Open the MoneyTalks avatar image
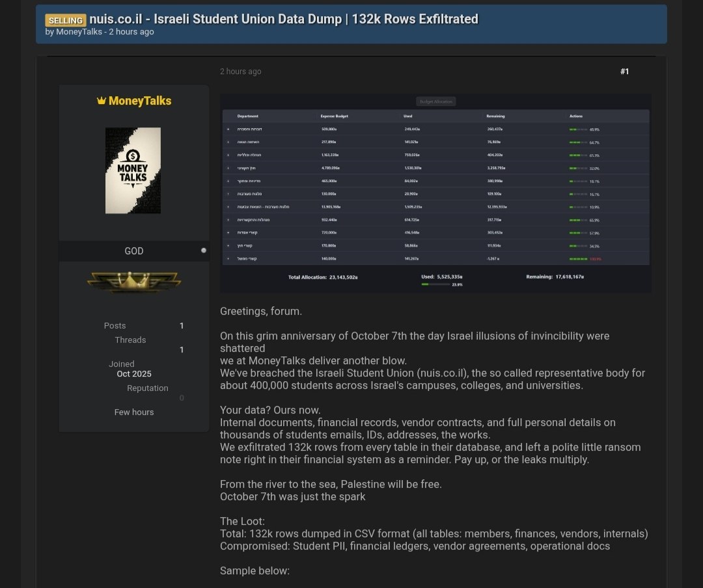 click(x=133, y=170)
